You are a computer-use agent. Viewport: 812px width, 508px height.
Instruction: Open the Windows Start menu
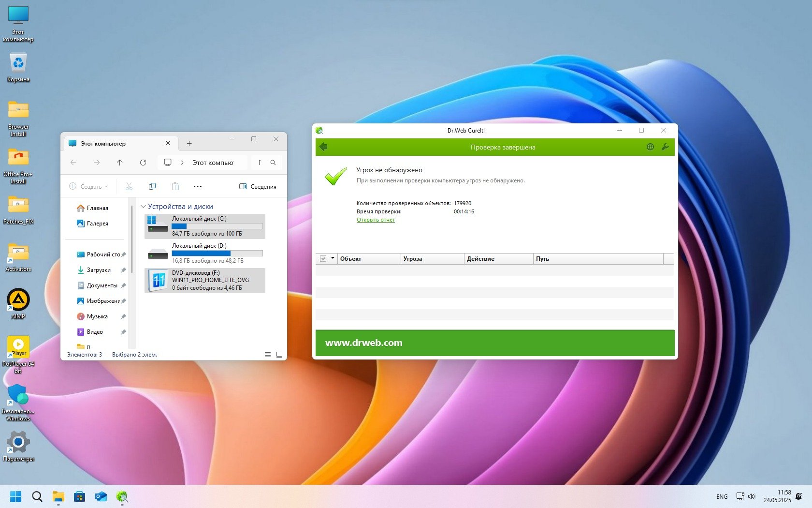coord(16,496)
